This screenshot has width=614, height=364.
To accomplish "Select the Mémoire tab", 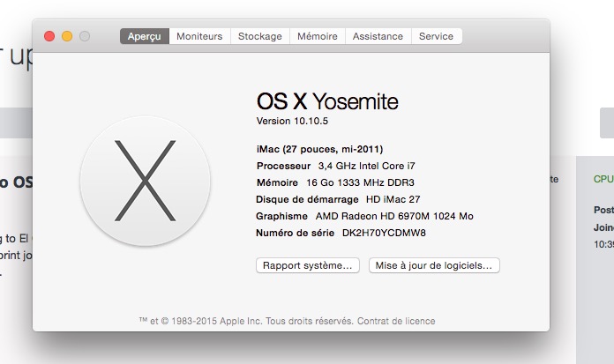I will [318, 36].
